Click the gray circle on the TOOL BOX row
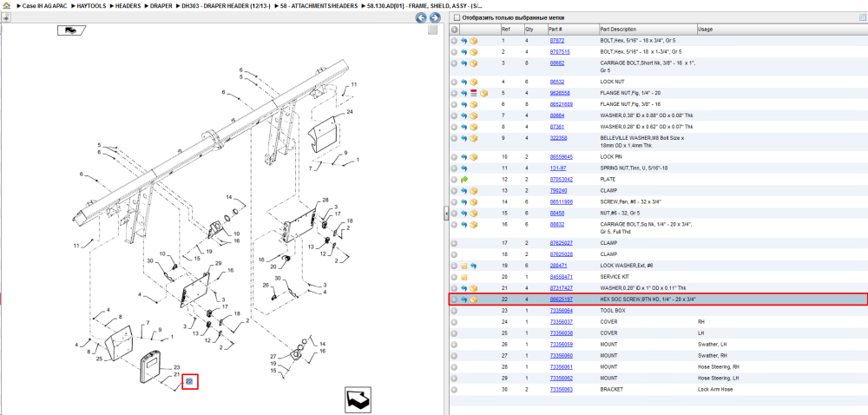The height and width of the screenshot is (415, 868). pos(454,311)
